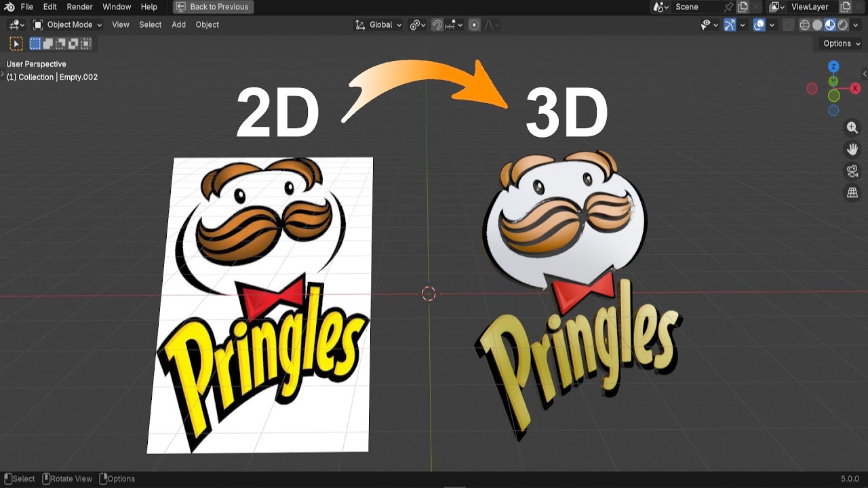Choose the extend selection mode
The height and width of the screenshot is (488, 868).
tap(48, 44)
